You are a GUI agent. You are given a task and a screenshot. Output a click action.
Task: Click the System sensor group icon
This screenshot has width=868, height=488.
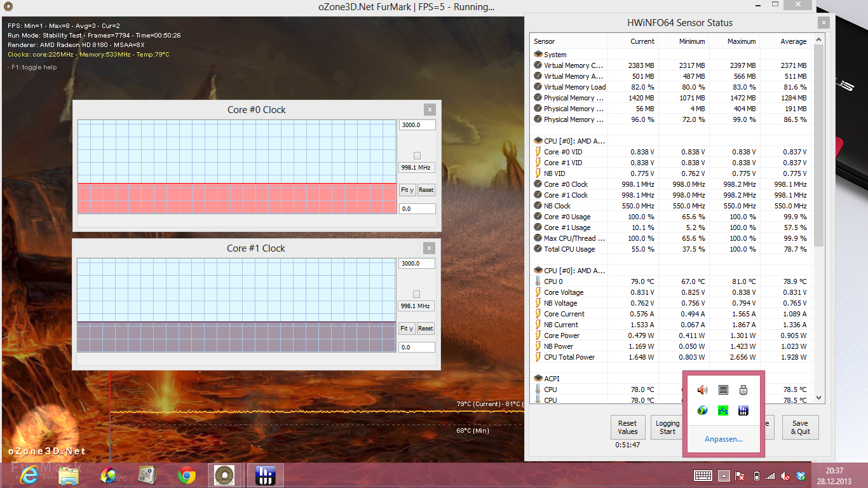(x=538, y=55)
